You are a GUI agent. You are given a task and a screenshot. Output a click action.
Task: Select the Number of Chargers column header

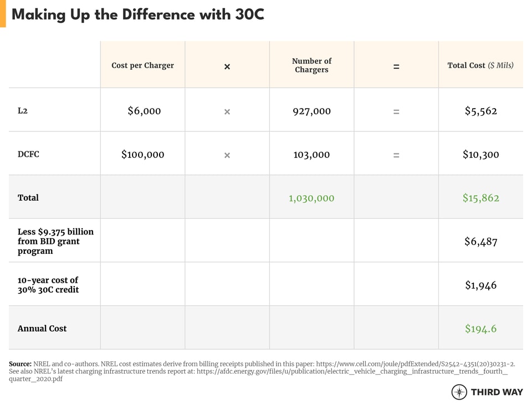tap(311, 65)
